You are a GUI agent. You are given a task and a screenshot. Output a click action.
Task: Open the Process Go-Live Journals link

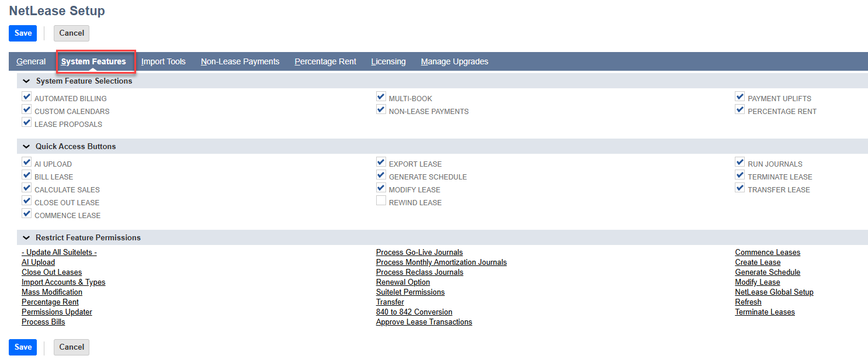click(x=419, y=253)
